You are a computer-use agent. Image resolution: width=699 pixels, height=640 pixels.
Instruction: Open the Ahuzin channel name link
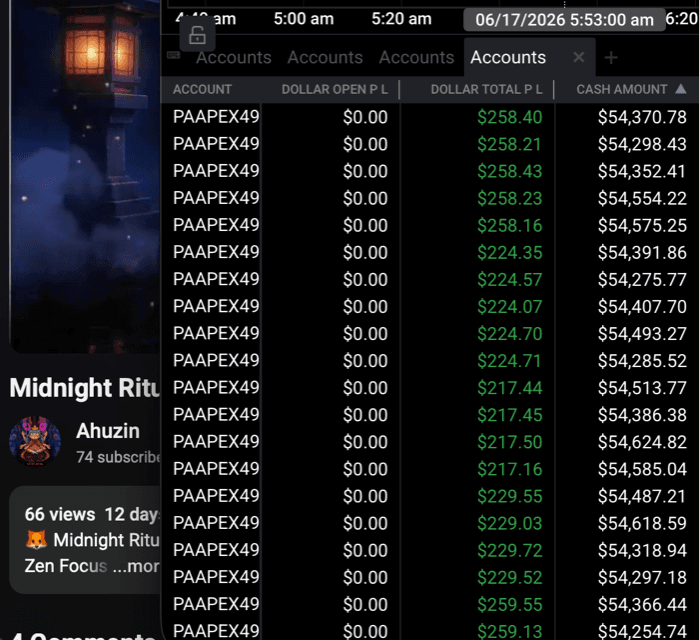108,431
